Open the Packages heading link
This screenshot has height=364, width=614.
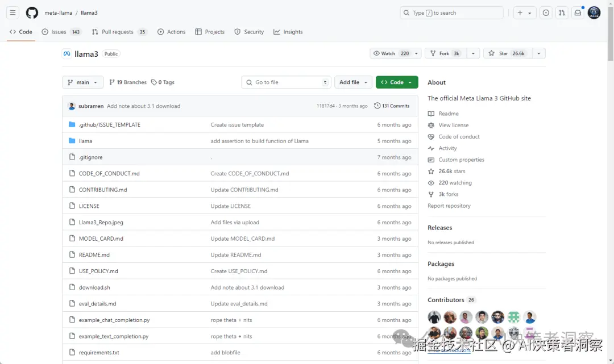(441, 264)
